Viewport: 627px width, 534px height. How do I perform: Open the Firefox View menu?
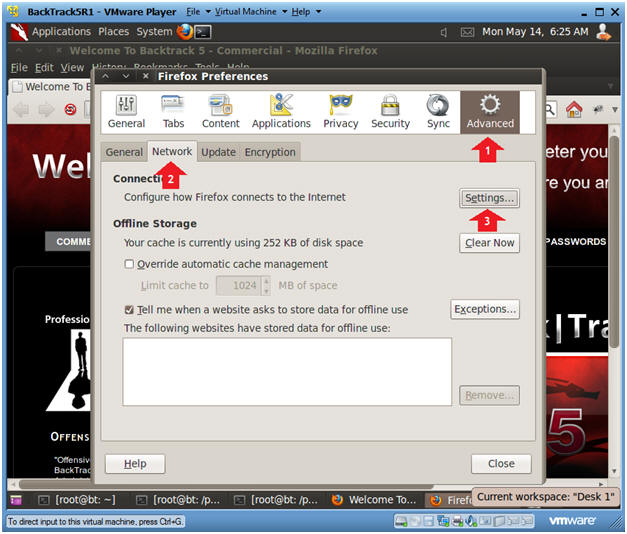(x=72, y=68)
